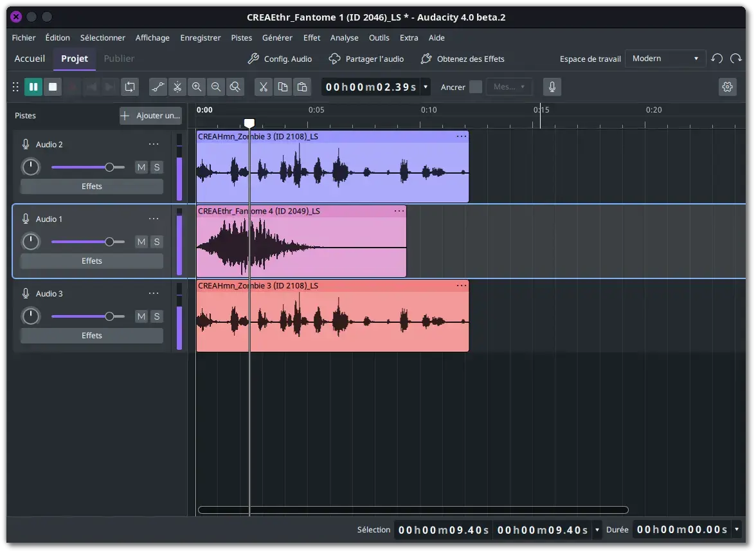Open the Fichier menu

[24, 38]
